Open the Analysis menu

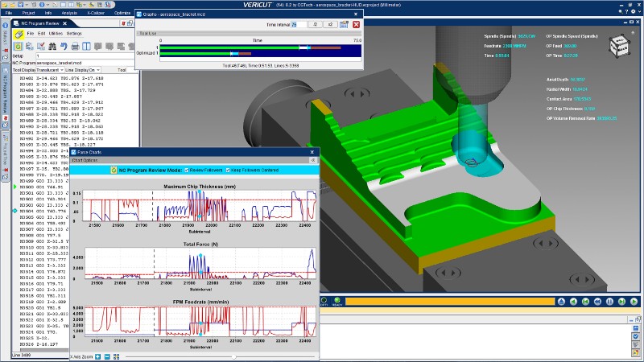click(69, 13)
